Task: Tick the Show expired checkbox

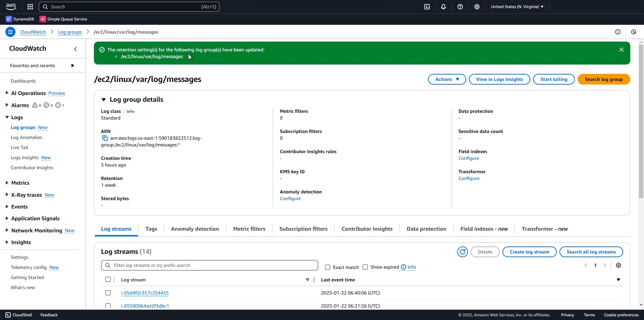Action: 365,267
